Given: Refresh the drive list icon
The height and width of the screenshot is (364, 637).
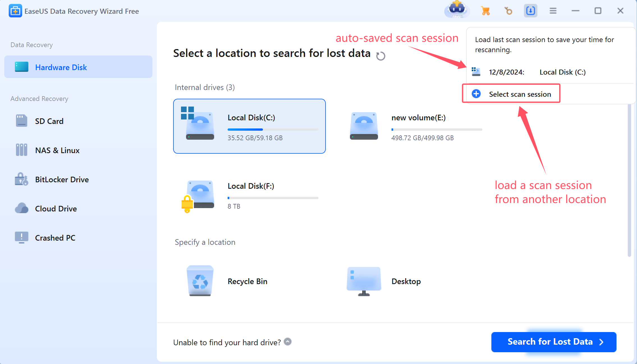Looking at the screenshot, I should coord(381,56).
